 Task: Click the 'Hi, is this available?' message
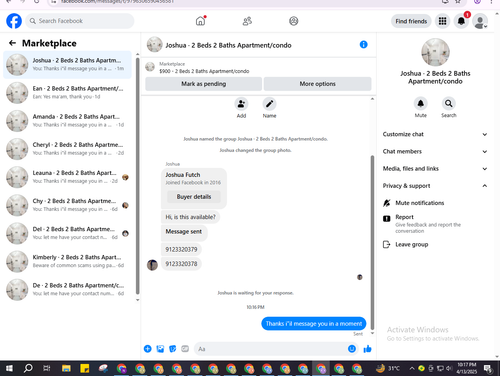coord(190,217)
